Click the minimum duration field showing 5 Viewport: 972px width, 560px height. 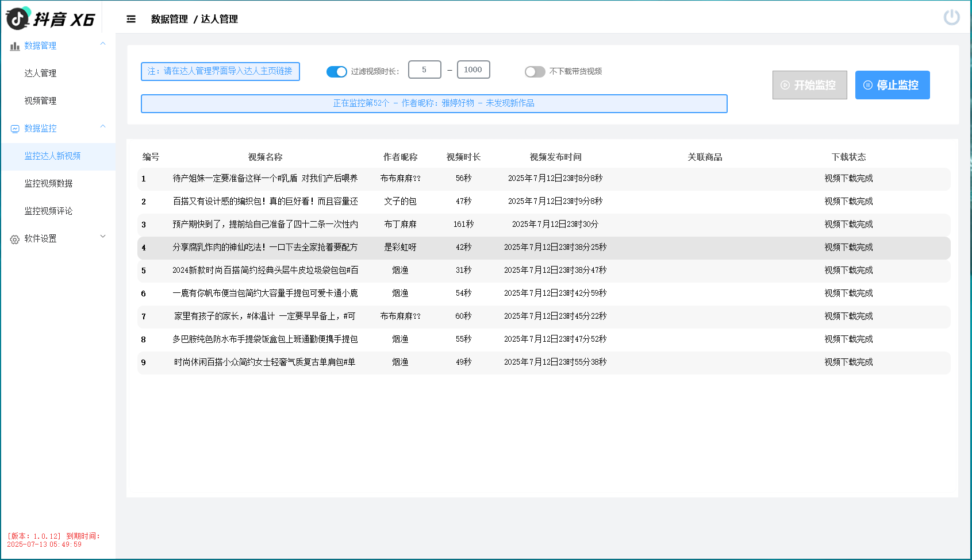tap(425, 69)
